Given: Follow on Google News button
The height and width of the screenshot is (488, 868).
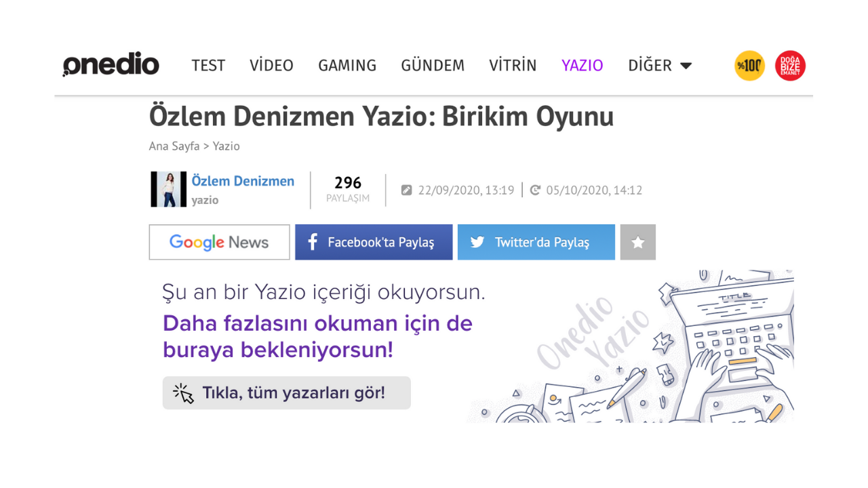Looking at the screenshot, I should pyautogui.click(x=219, y=242).
